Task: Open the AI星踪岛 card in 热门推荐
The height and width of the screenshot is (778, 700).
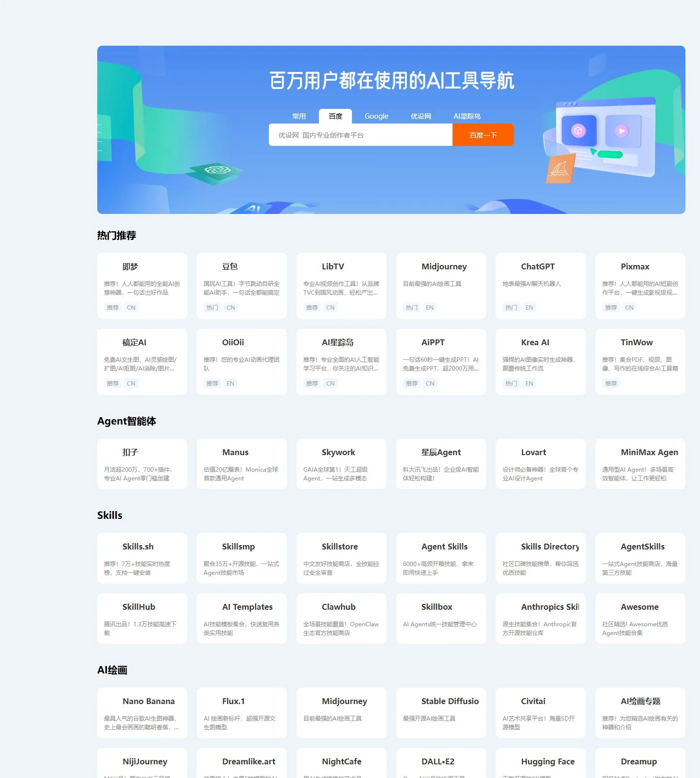Action: (x=341, y=362)
